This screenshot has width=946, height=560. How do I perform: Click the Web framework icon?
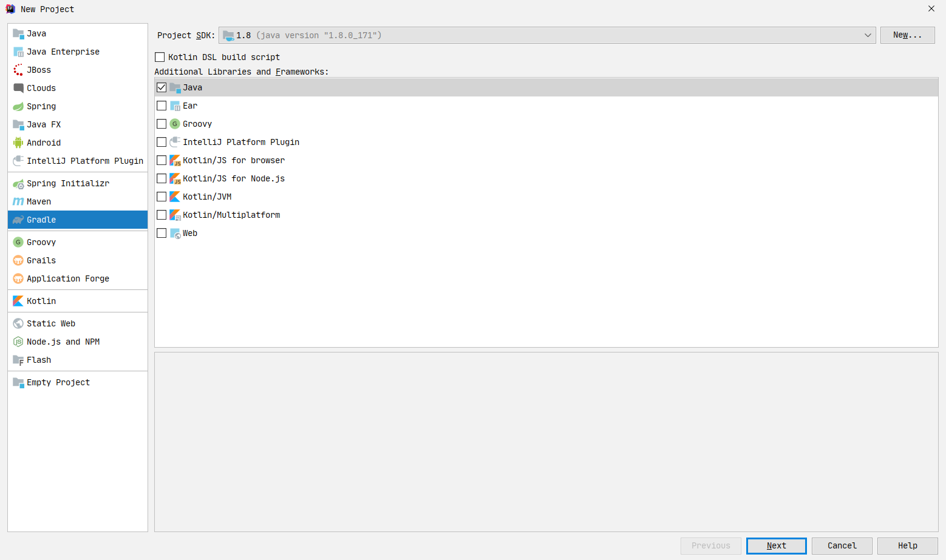pos(175,233)
